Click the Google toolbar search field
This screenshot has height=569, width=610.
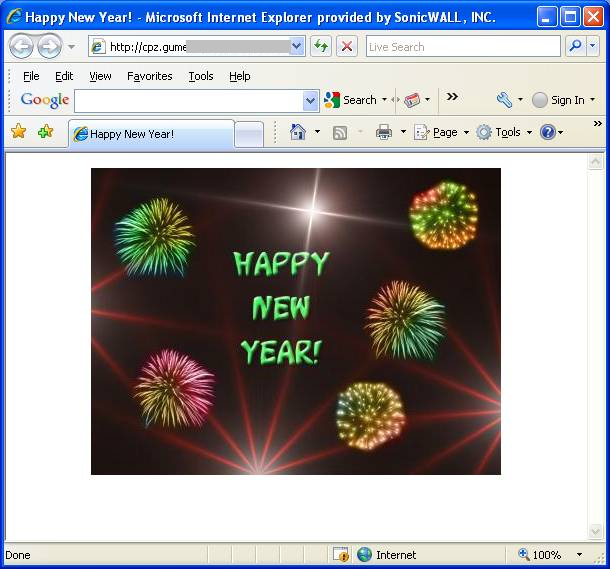point(189,101)
